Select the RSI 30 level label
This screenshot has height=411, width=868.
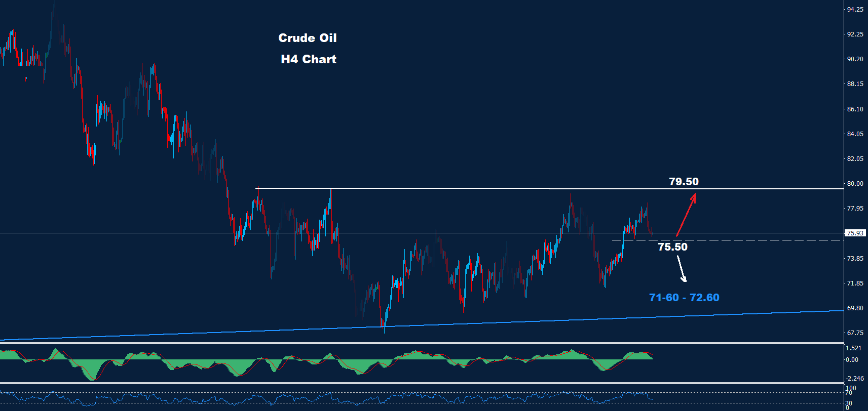point(849,403)
